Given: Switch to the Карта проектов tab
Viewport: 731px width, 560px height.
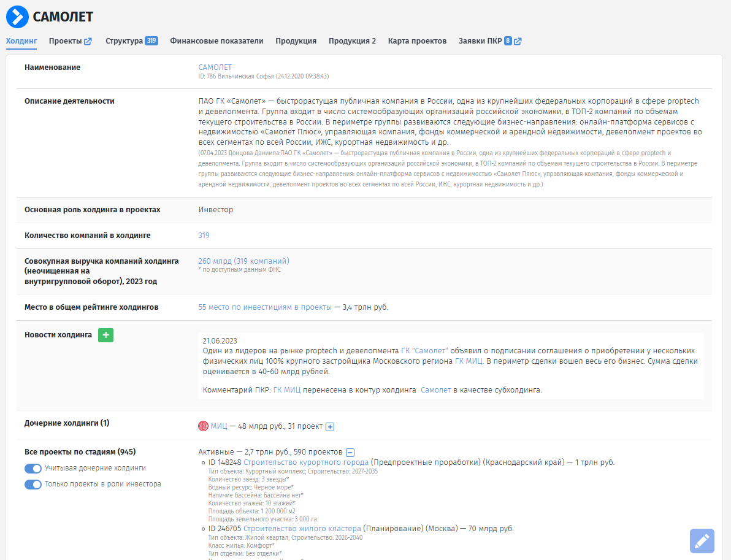Looking at the screenshot, I should coord(417,41).
